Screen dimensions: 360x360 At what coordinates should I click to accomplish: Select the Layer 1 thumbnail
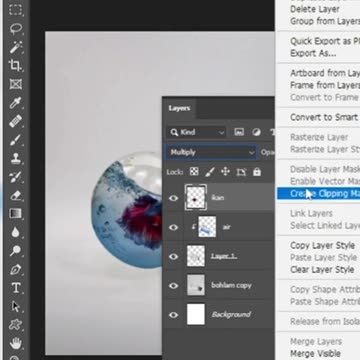tap(196, 256)
